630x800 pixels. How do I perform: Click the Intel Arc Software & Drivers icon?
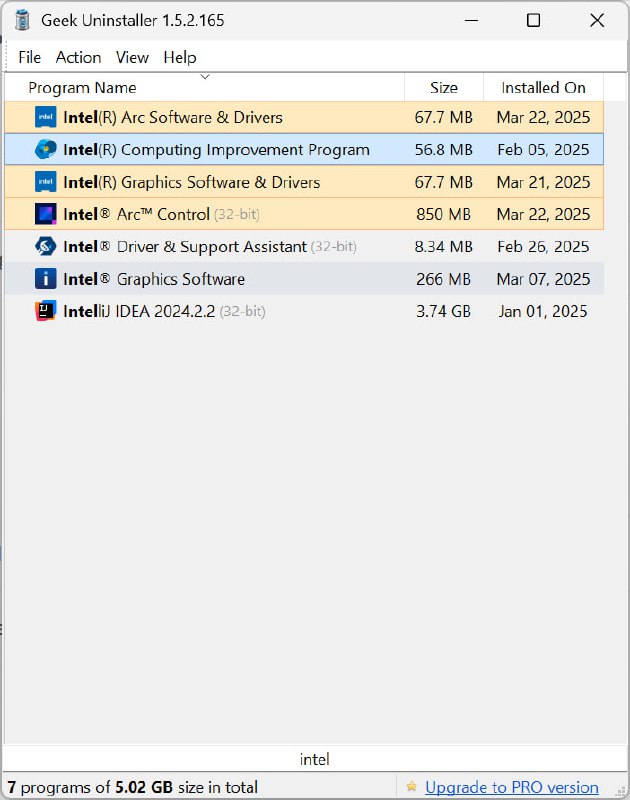(45, 117)
